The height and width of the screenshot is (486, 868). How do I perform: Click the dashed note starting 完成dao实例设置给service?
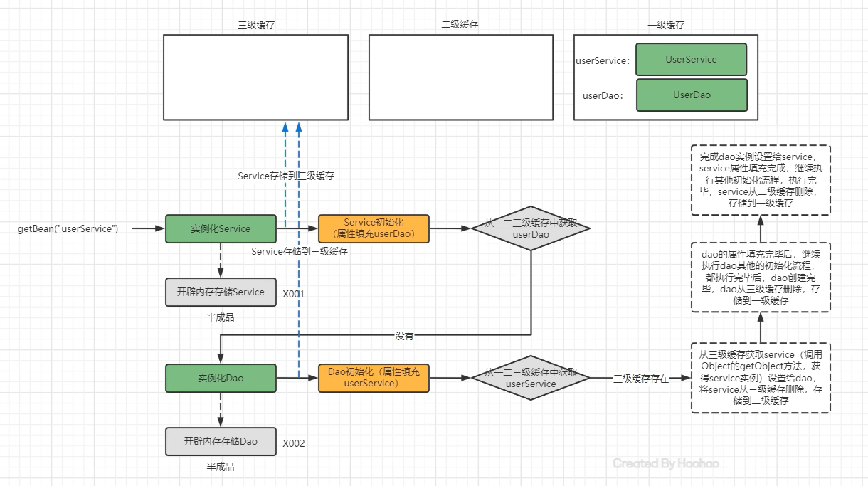[x=761, y=180]
